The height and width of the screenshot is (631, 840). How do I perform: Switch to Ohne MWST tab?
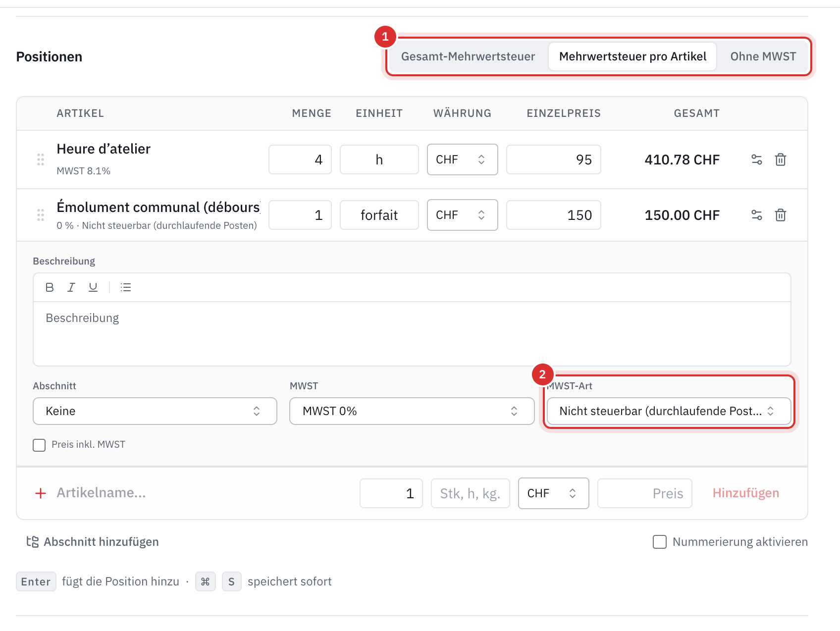[763, 56]
